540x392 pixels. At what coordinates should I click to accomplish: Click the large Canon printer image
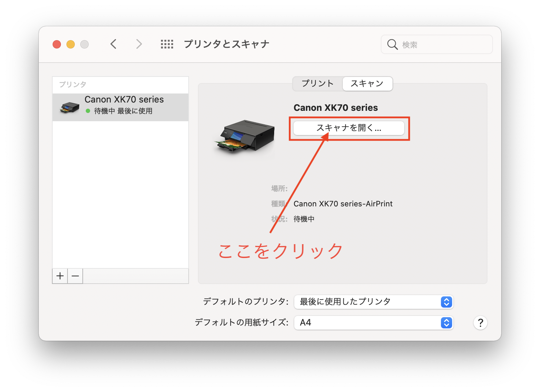point(244,136)
